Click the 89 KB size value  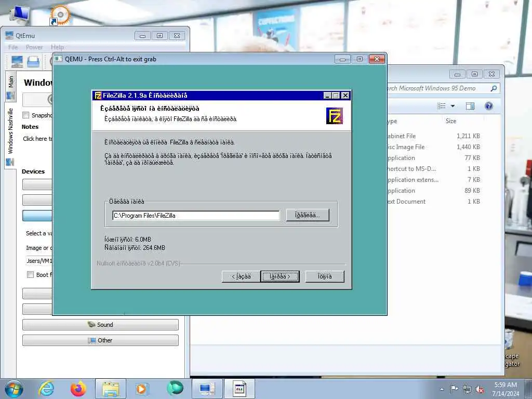pos(472,190)
